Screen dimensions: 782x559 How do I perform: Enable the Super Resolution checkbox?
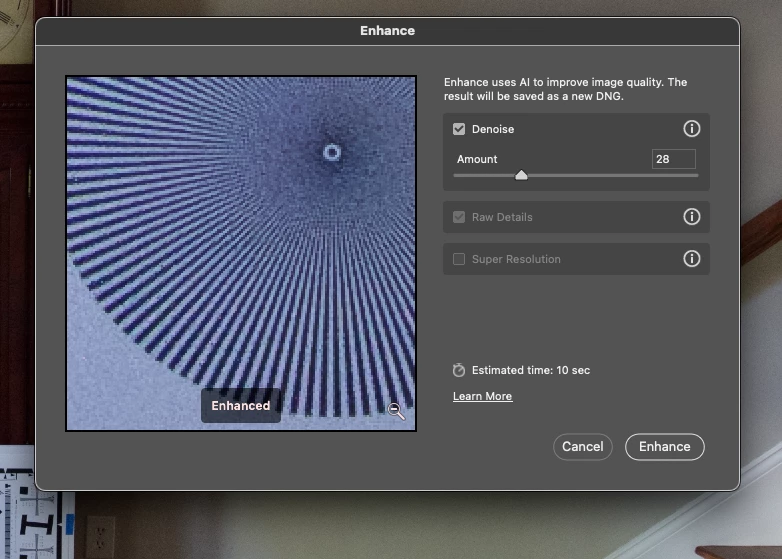coord(459,259)
